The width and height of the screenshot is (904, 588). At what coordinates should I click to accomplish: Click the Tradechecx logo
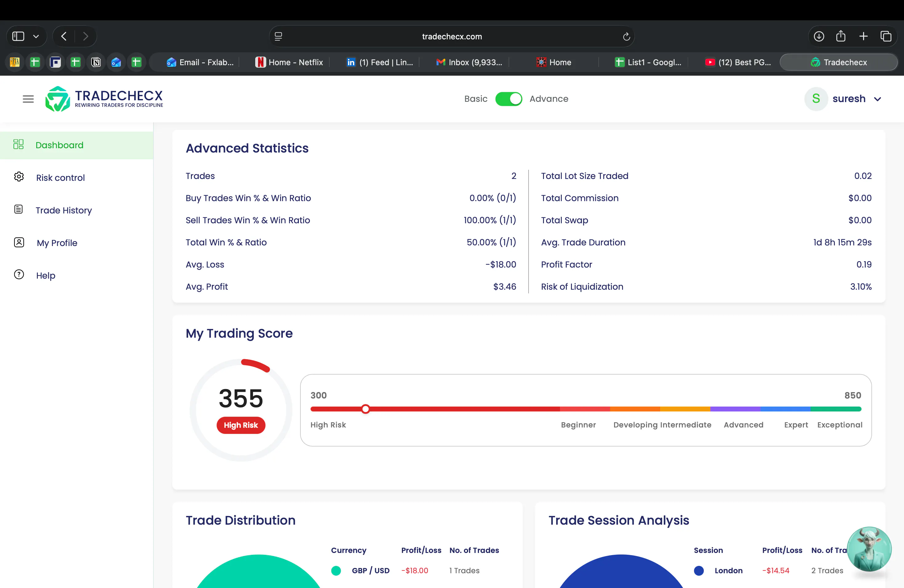(104, 99)
